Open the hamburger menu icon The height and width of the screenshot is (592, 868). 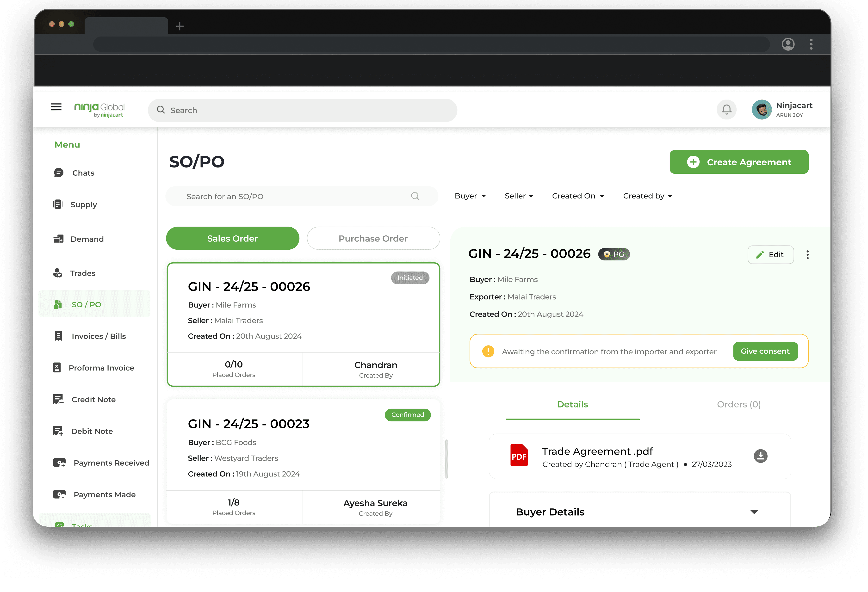pos(56,107)
